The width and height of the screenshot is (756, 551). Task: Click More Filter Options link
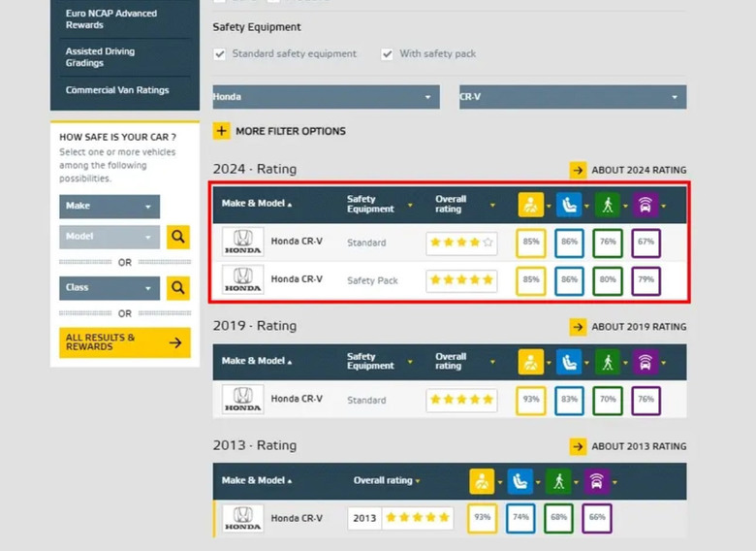(x=291, y=131)
